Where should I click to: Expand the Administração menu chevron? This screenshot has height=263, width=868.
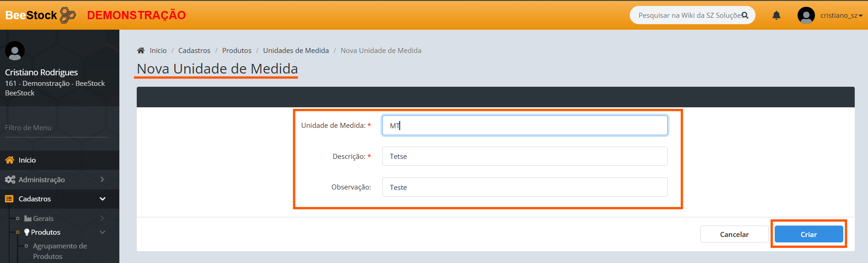click(102, 179)
